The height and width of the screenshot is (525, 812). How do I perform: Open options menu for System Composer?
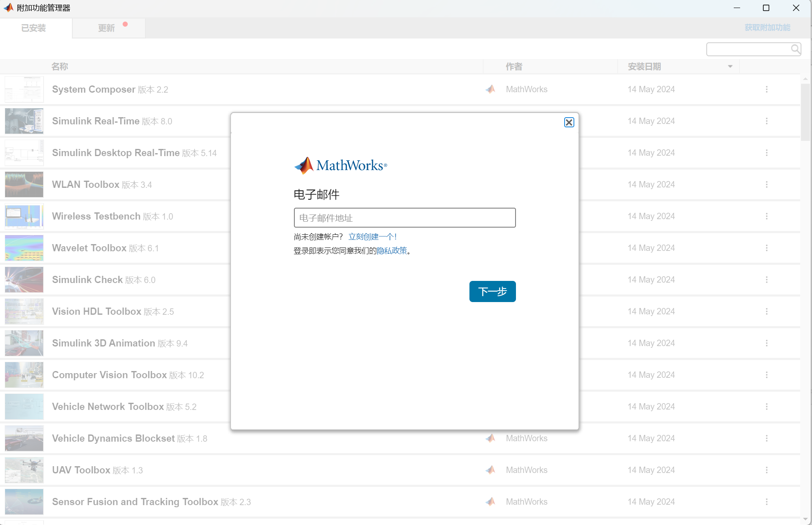[x=766, y=89]
